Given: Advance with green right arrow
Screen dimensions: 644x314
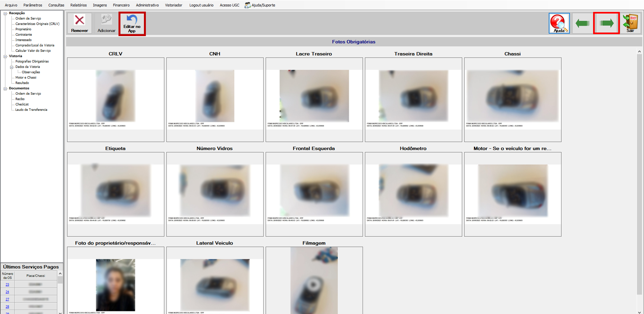Looking at the screenshot, I should (x=606, y=23).
